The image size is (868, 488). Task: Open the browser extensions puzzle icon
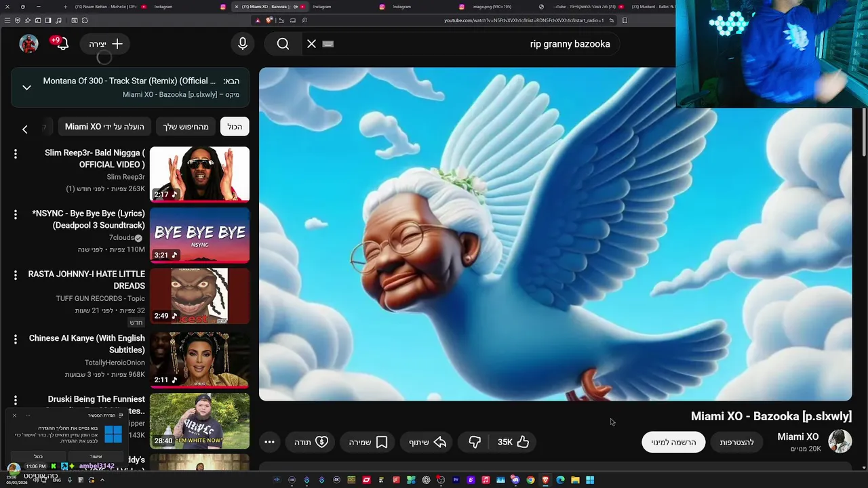point(85,20)
